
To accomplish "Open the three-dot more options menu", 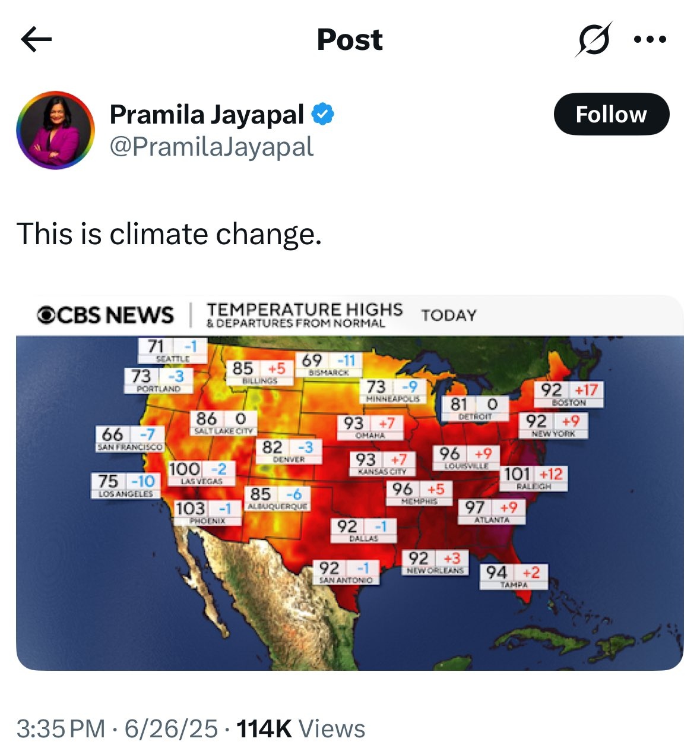I will pyautogui.click(x=650, y=40).
